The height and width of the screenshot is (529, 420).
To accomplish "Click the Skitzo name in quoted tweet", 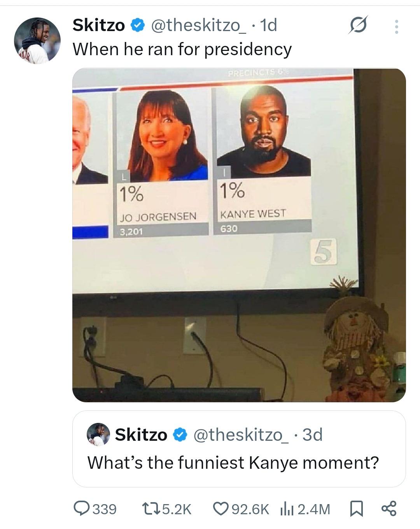I will point(141,435).
